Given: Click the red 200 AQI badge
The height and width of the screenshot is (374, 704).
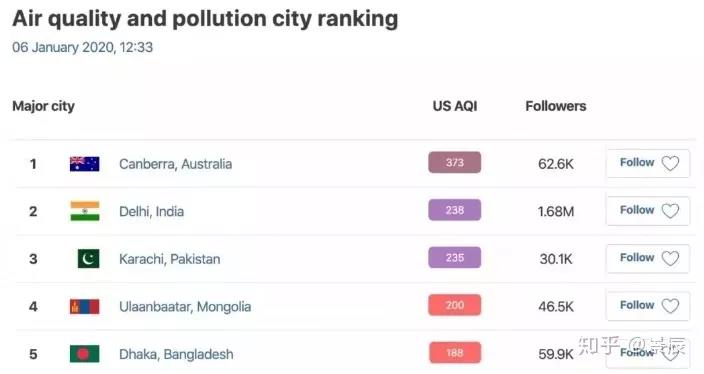Looking at the screenshot, I should point(454,305).
